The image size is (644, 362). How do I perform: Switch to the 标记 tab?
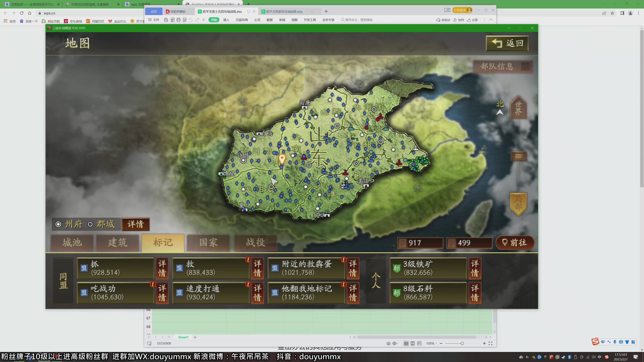(163, 243)
